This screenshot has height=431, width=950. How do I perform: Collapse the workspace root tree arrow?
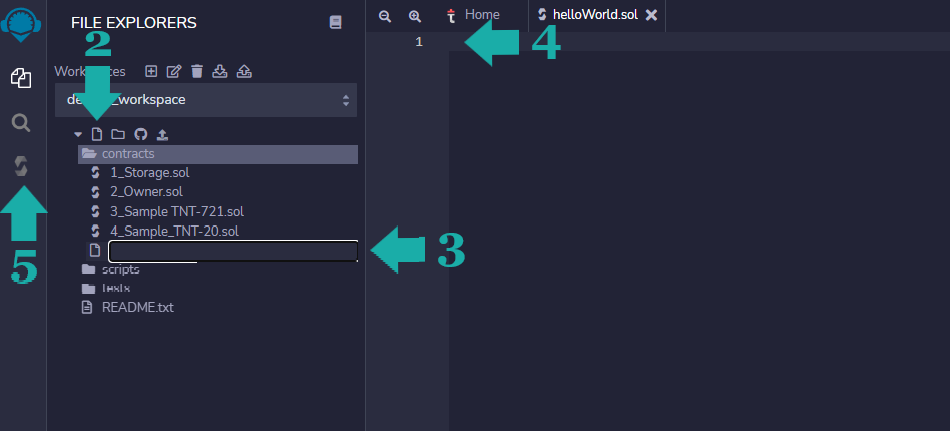pyautogui.click(x=78, y=134)
